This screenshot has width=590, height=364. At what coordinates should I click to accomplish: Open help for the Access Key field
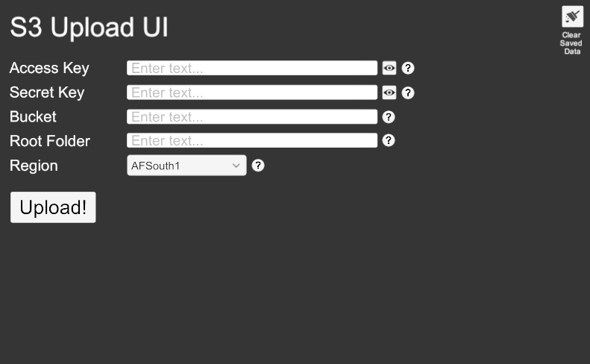pyautogui.click(x=408, y=69)
